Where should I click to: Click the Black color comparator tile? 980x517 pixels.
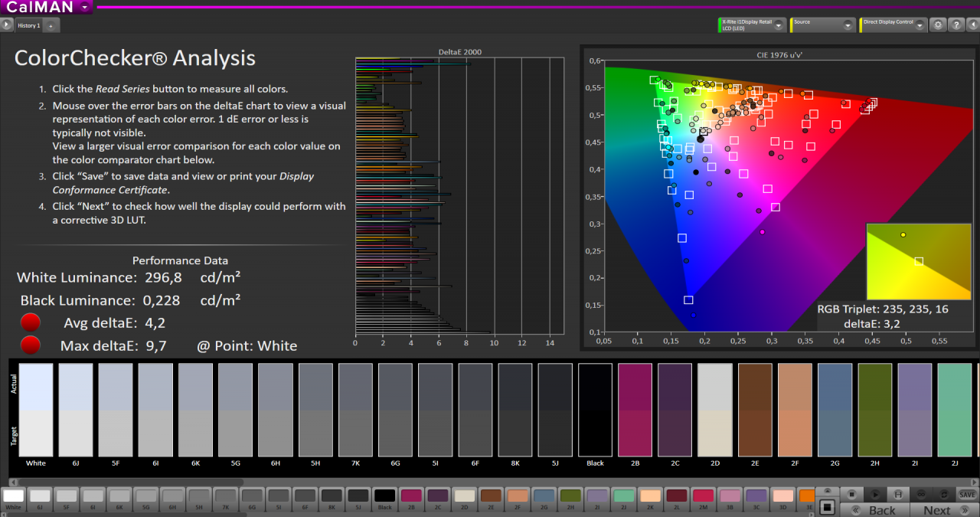pos(595,410)
